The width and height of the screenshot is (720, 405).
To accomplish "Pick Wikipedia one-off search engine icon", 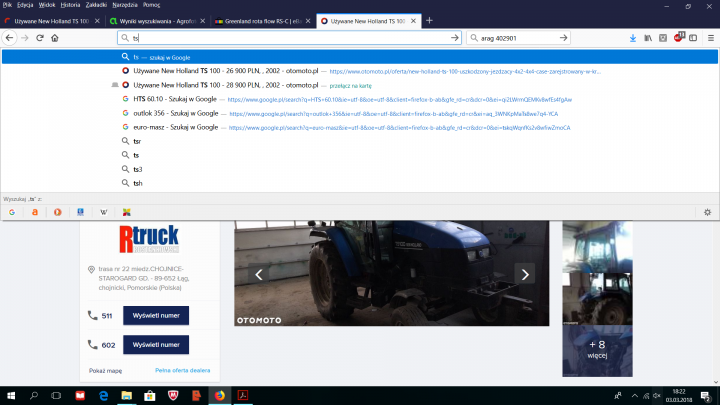I will (103, 212).
